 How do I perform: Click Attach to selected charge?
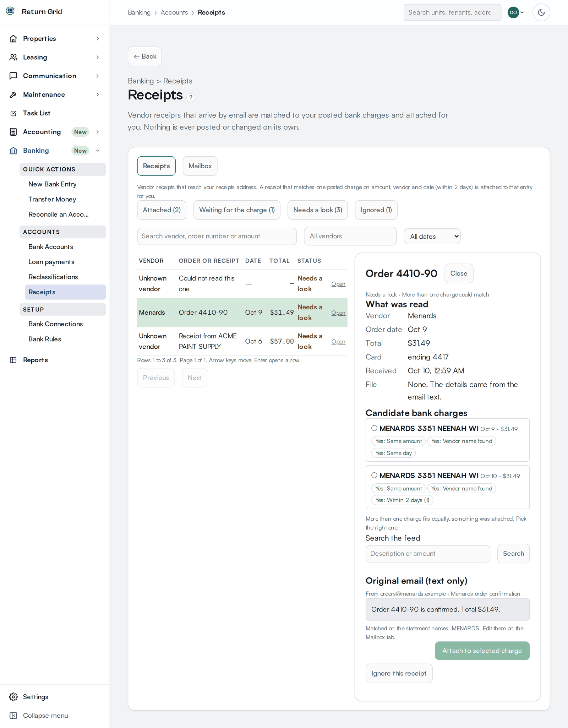click(482, 651)
